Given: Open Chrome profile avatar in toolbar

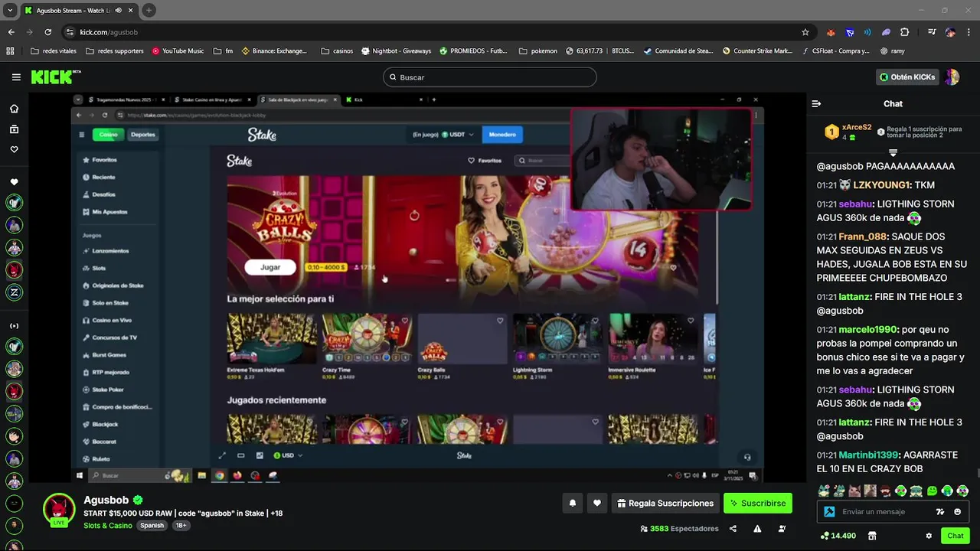Looking at the screenshot, I should [950, 32].
